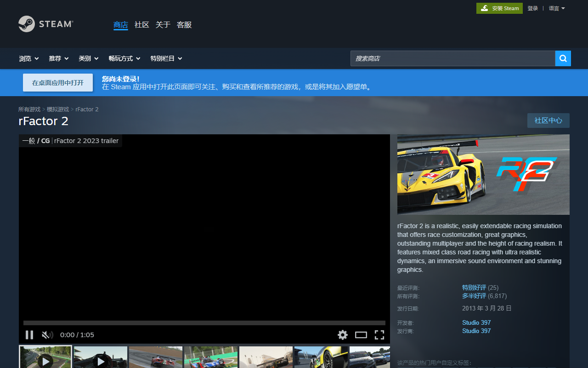Click the Steam logo in header

click(45, 24)
